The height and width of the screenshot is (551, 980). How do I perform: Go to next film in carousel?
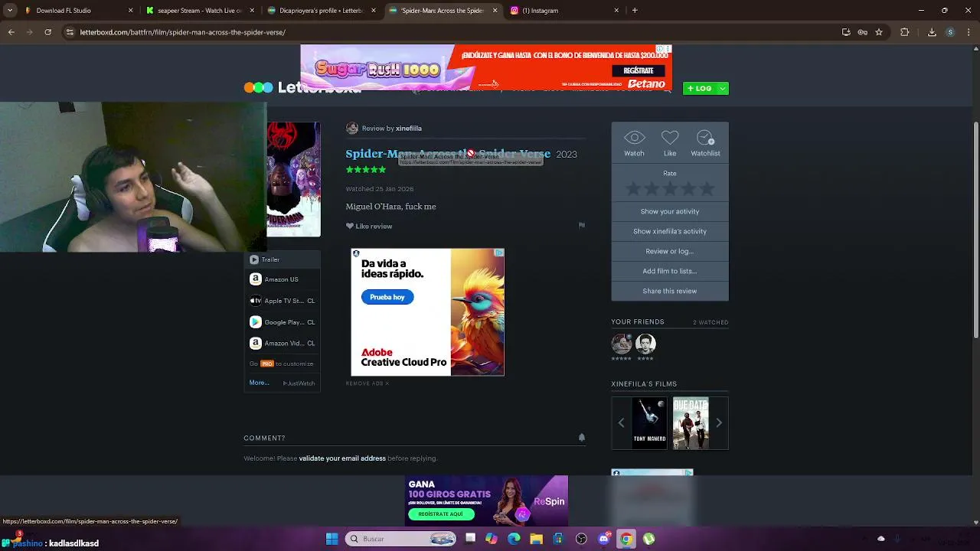[x=718, y=422]
